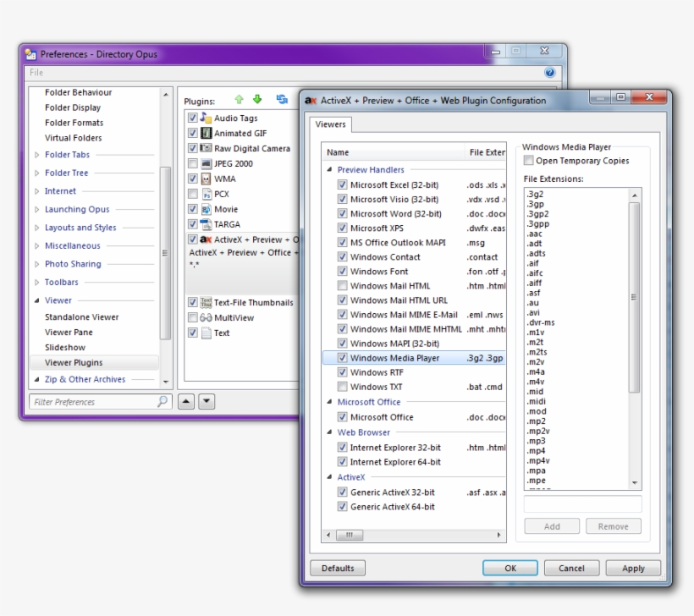This screenshot has width=694, height=616.
Task: Enable the JPEG 2000 plugin checkbox
Action: (192, 164)
